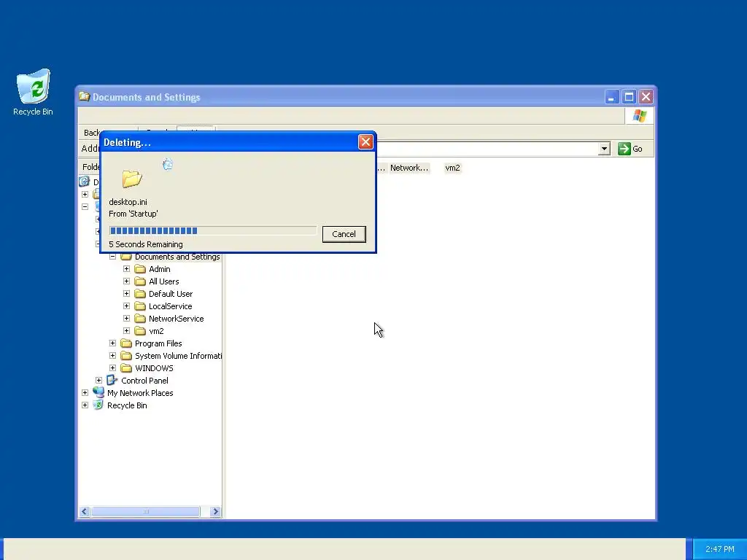The image size is (747, 560).
Task: Click the 'desktop.ini' file name in the dialog
Action: [x=128, y=202]
